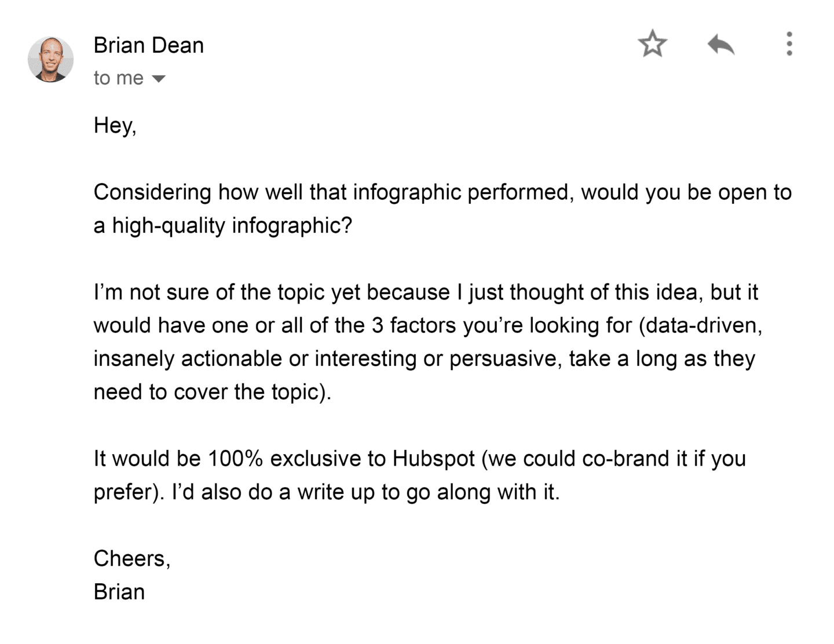Click the phrase 'high-quality infographic?'
The height and width of the screenshot is (644, 834).
click(232, 225)
